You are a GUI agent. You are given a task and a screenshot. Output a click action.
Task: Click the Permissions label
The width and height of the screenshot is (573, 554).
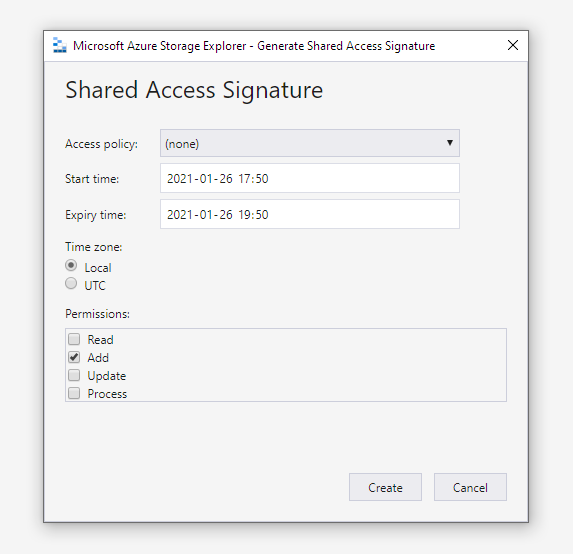[98, 314]
